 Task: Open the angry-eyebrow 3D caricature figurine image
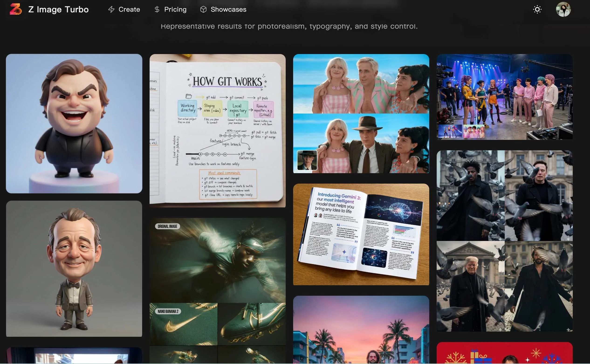tap(74, 123)
